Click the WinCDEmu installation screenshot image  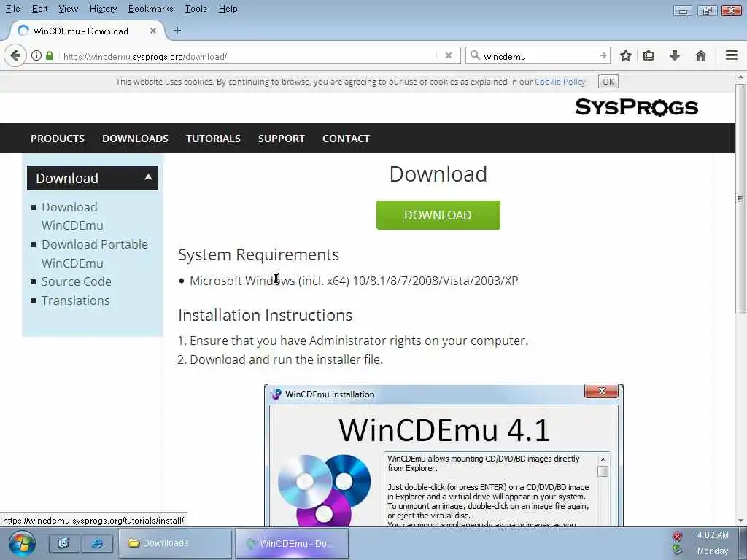(x=444, y=455)
